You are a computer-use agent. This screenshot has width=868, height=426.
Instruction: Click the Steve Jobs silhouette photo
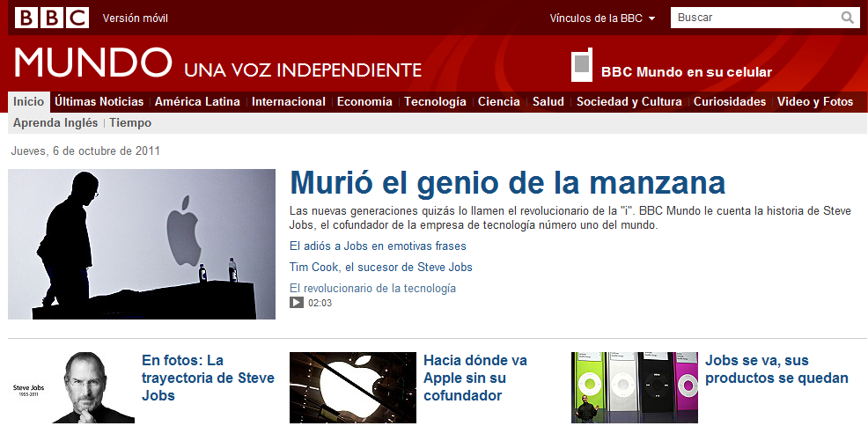142,244
